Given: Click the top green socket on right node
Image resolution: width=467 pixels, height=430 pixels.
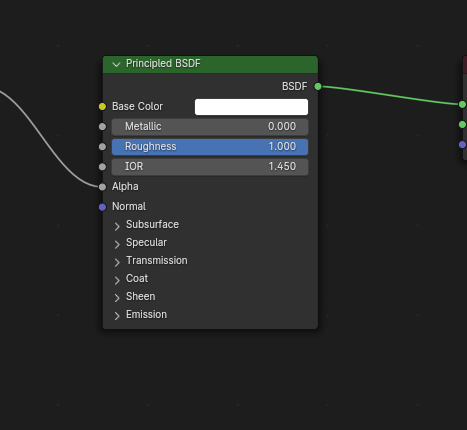Looking at the screenshot, I should (x=462, y=105).
